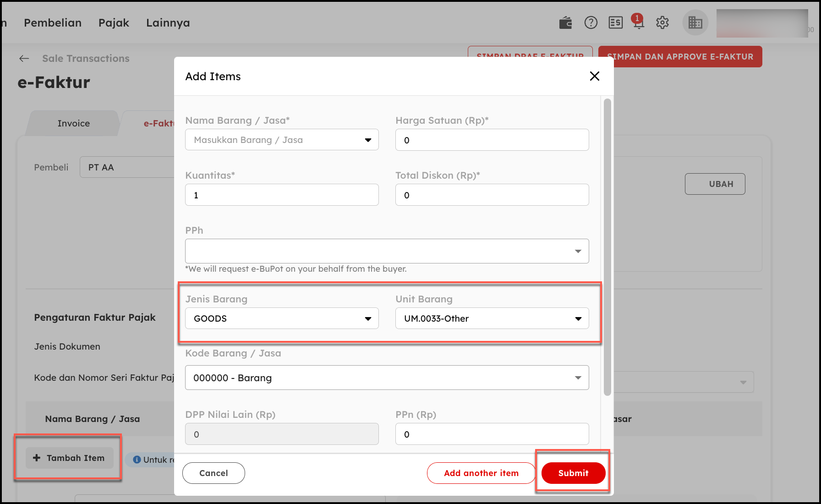Go back with the left arrow
821x504 pixels.
point(24,59)
